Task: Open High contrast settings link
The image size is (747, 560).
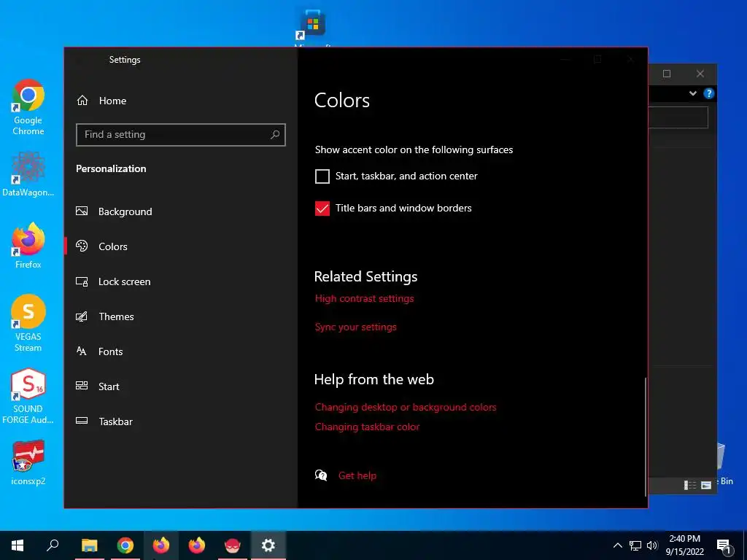Action: (x=365, y=298)
